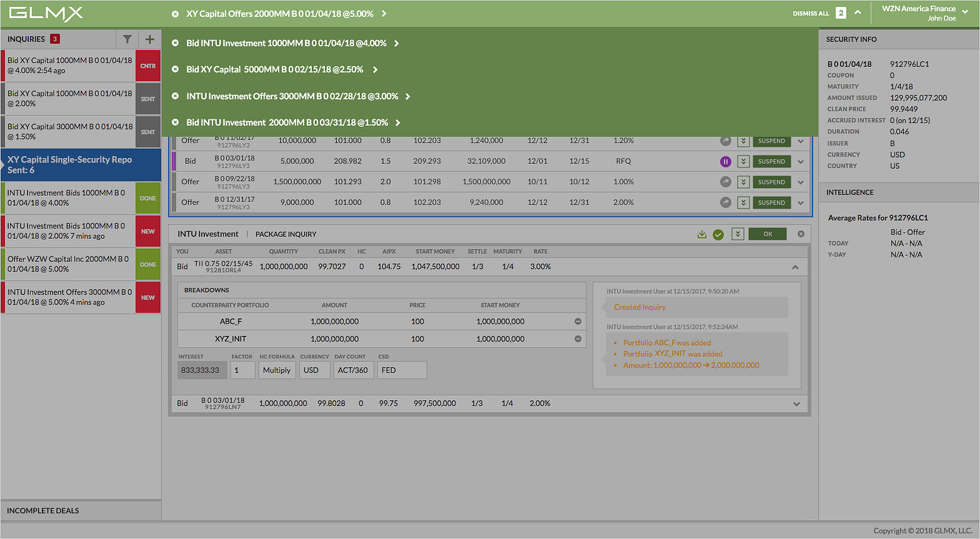Screen dimensions: 980x539
Task: Expand the B 0 03/01/18 bid row in Package Inquiry
Action: [x=796, y=404]
